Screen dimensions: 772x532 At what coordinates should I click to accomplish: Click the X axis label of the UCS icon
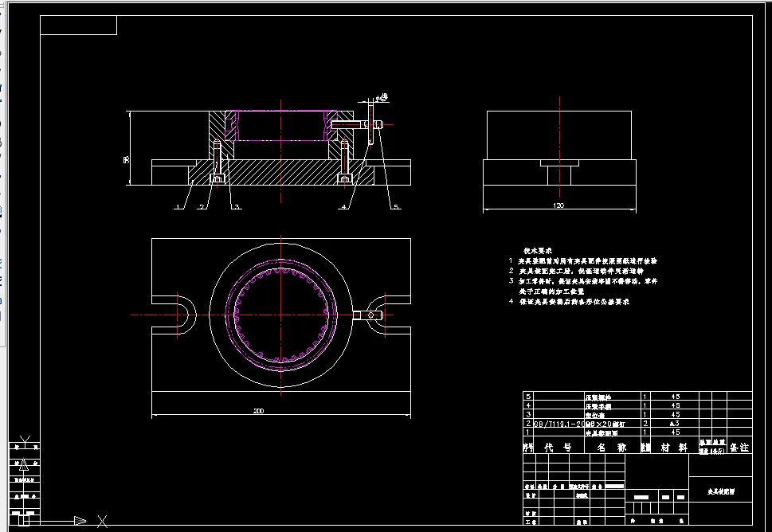(103, 521)
